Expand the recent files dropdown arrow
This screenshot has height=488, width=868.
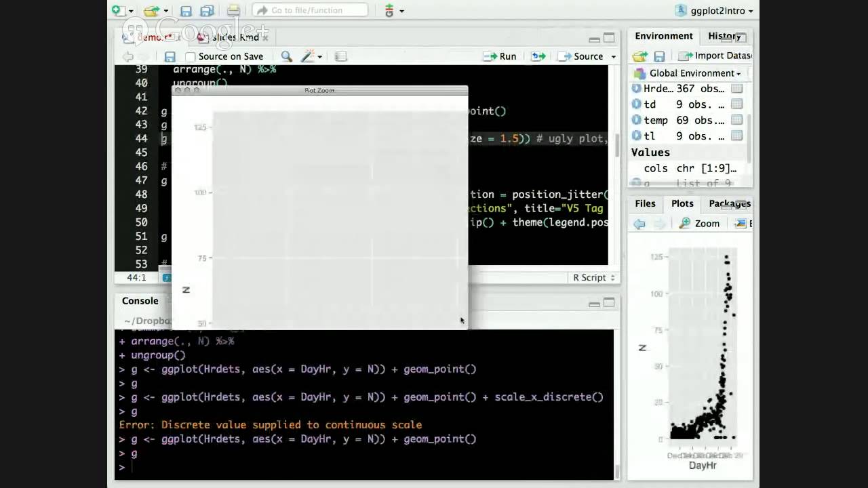tap(165, 12)
